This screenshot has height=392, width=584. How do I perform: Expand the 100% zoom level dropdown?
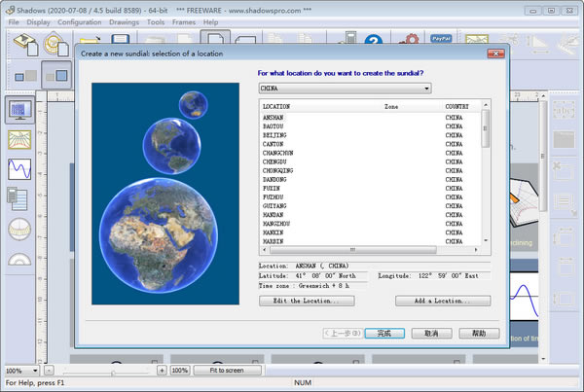coord(35,371)
